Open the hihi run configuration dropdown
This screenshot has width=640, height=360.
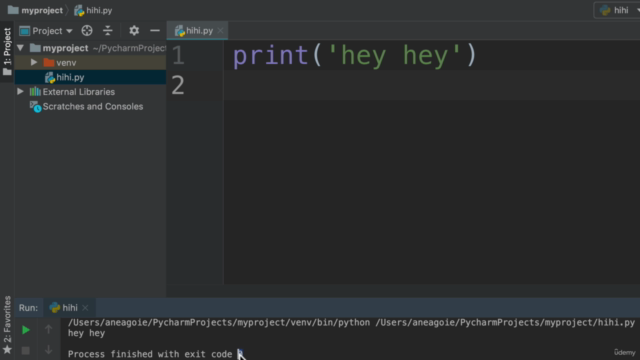[617, 10]
